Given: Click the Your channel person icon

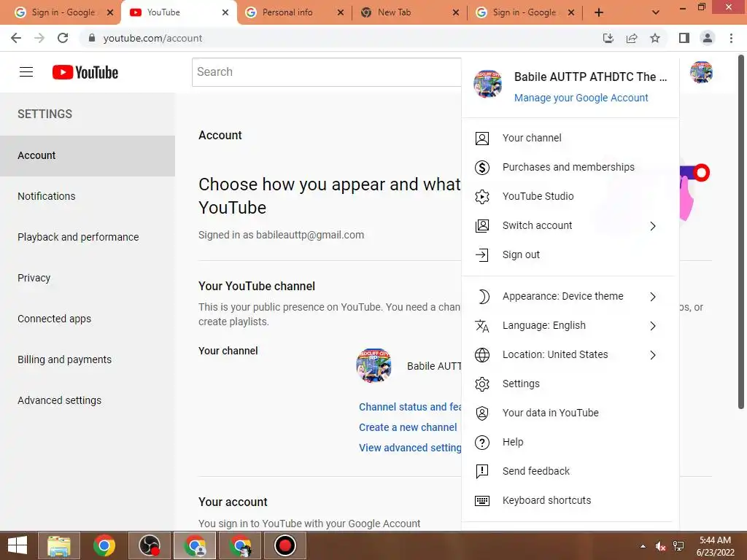Looking at the screenshot, I should pos(482,138).
